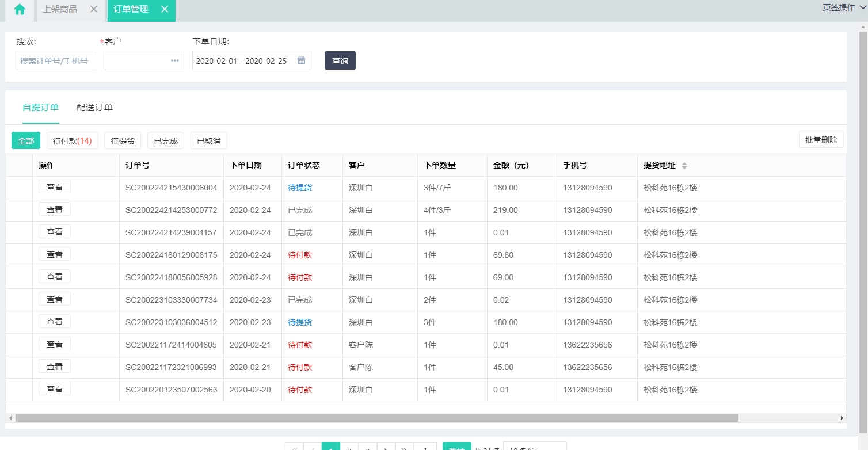Filter orders by 已完成
Screen dimensions: 868x450
click(x=166, y=140)
